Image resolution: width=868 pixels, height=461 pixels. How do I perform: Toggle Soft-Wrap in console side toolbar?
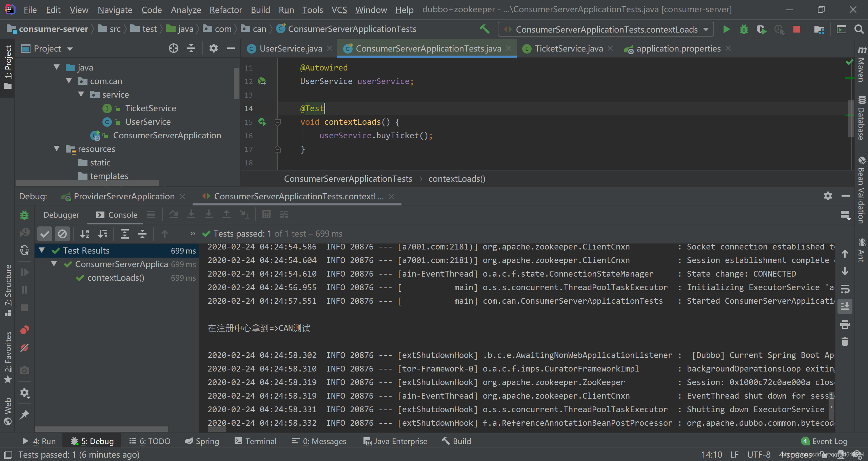(x=845, y=289)
